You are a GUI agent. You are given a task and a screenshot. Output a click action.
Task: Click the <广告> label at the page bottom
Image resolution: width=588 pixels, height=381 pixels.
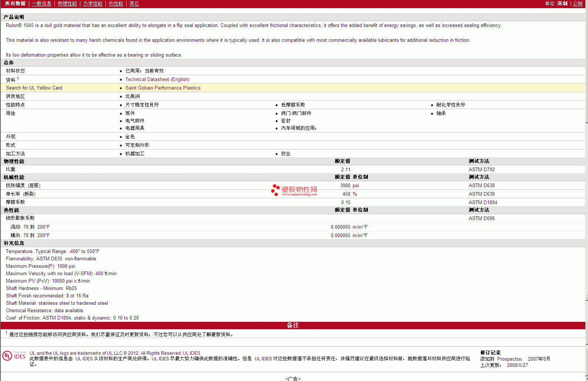coord(293,378)
